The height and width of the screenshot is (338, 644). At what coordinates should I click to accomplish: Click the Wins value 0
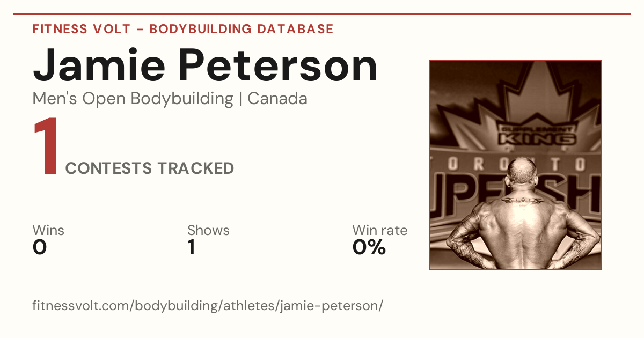[40, 247]
